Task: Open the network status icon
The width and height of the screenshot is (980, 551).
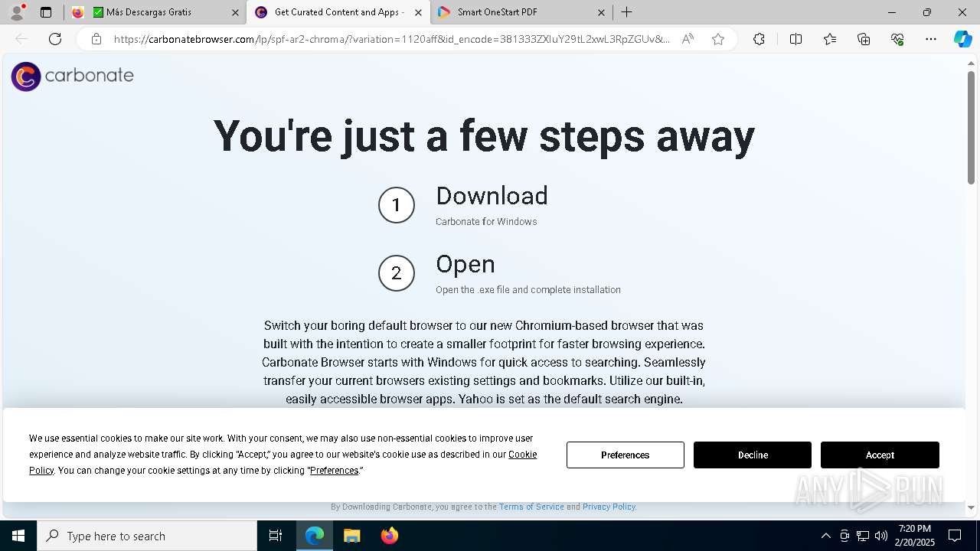Action: click(863, 536)
